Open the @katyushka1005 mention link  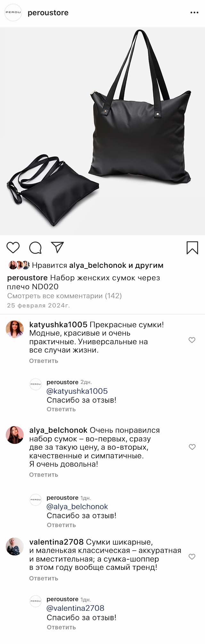(x=77, y=391)
